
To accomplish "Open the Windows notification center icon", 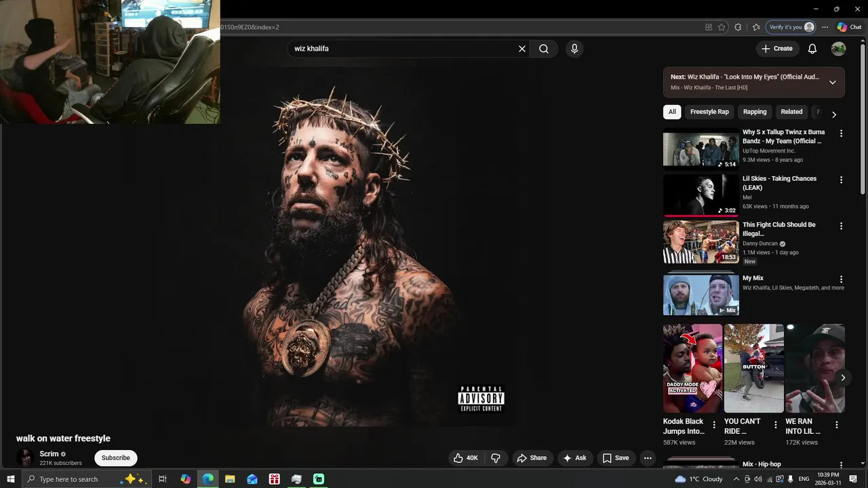I will (x=853, y=479).
